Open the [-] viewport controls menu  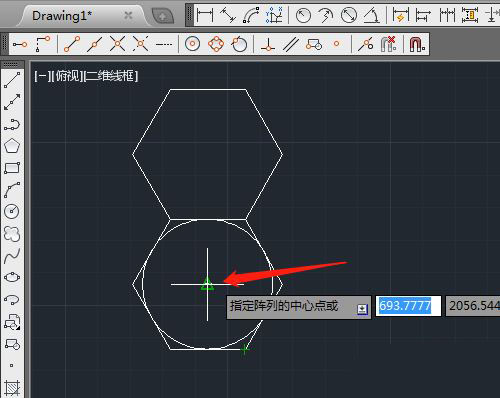click(42, 76)
